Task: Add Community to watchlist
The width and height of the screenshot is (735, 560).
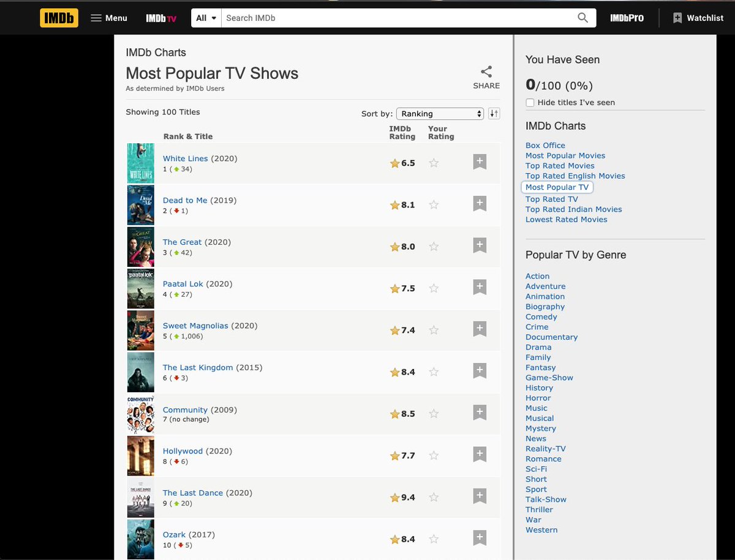Action: click(480, 413)
